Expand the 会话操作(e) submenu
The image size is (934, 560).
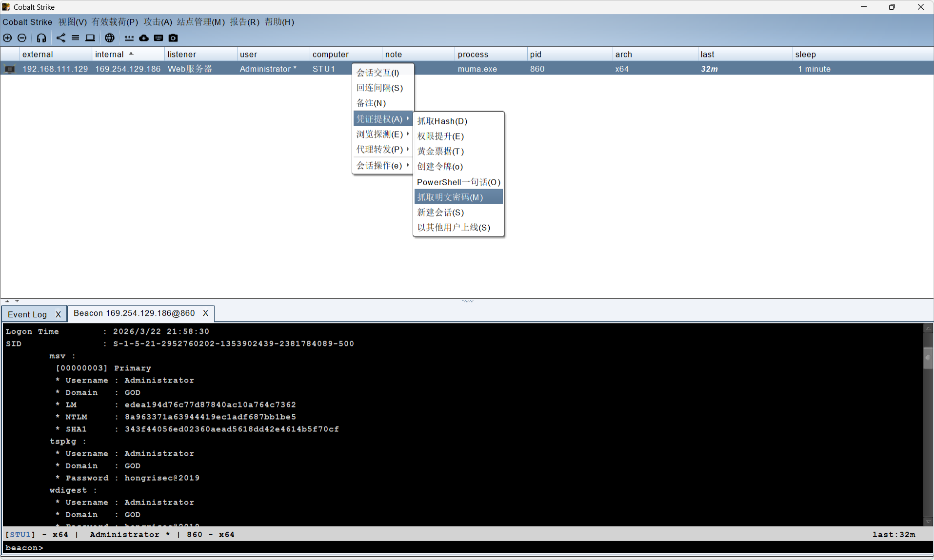pyautogui.click(x=383, y=165)
